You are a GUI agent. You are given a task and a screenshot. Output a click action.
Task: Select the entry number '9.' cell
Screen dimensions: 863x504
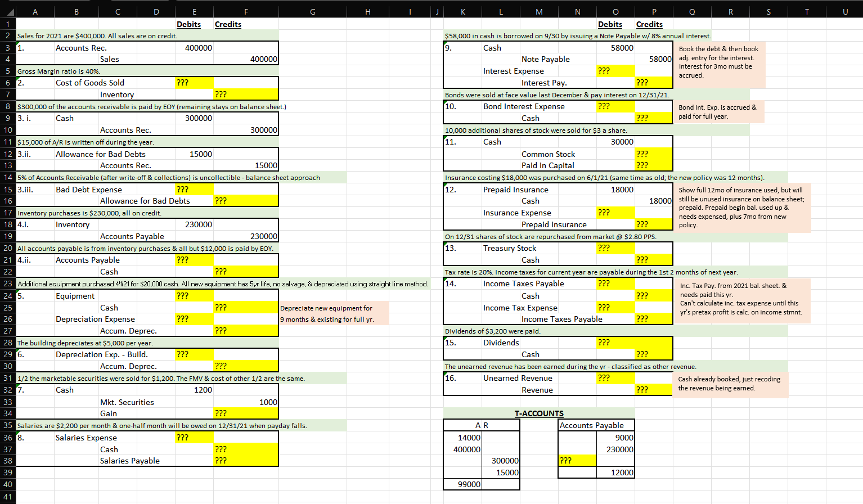pyautogui.click(x=462, y=48)
